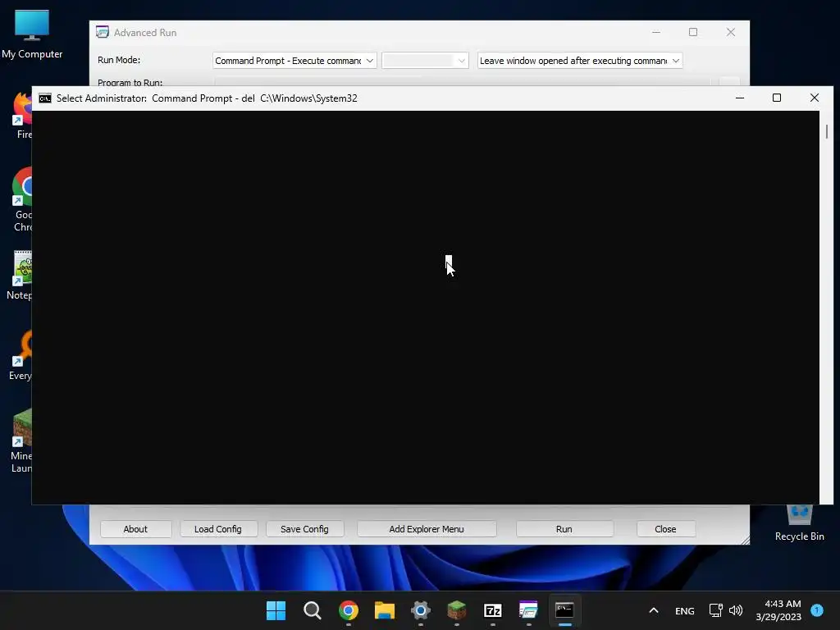This screenshot has width=840, height=630.
Task: Switch to Advanced Run via its taskbar icon
Action: tap(528, 610)
